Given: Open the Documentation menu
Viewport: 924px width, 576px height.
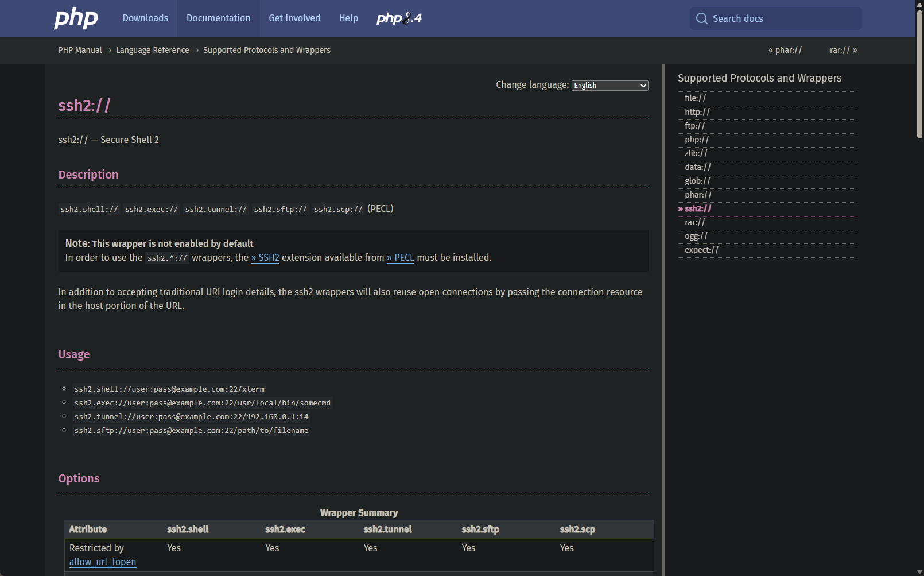Looking at the screenshot, I should tap(218, 18).
